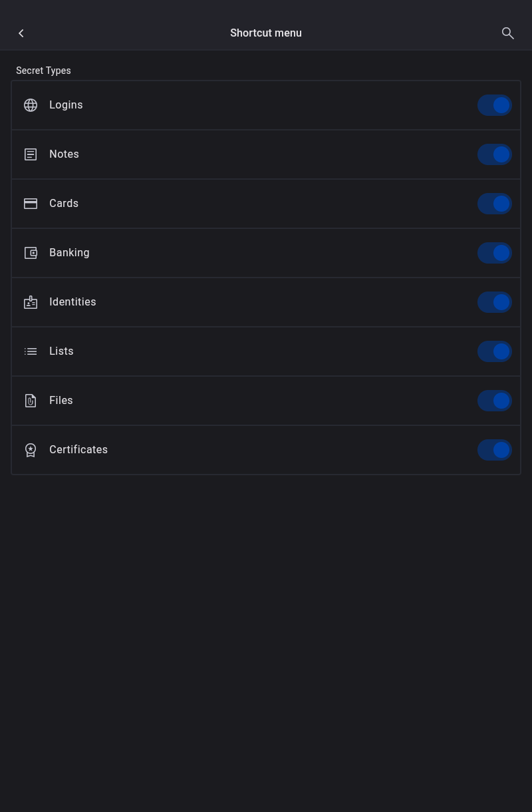
Task: Turn off the Lists toggle
Action: (494, 351)
